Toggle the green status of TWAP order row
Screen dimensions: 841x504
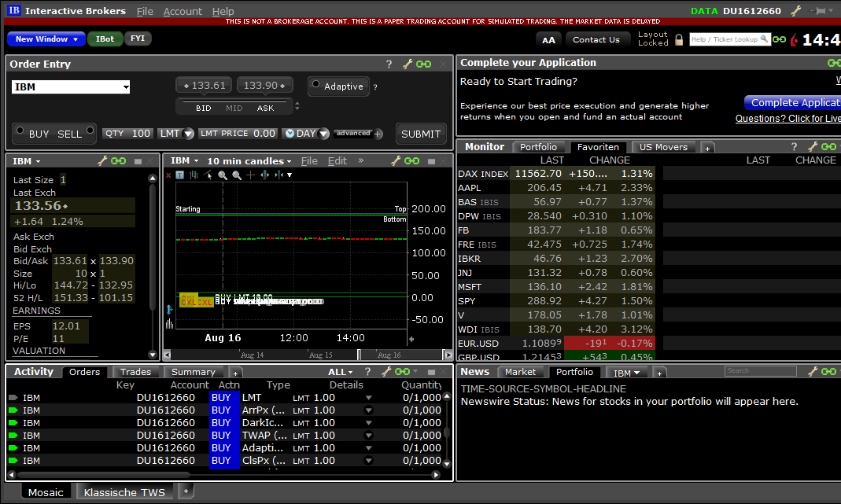13,436
